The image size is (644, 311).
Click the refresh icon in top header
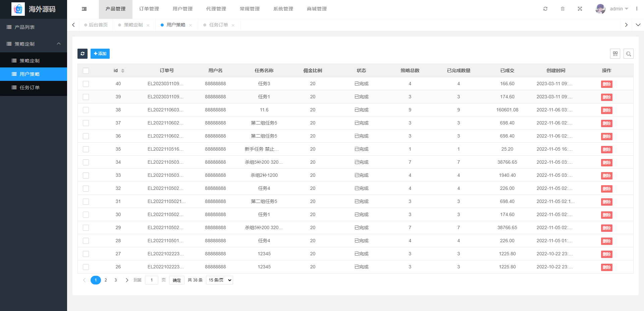[x=545, y=9]
